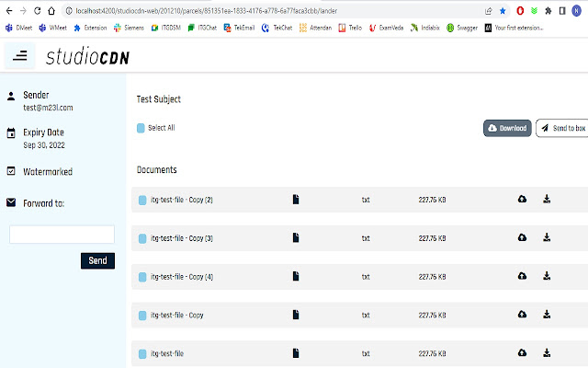Open the hamburger menu next to studioCDN
The height and width of the screenshot is (368, 588).
[x=20, y=56]
